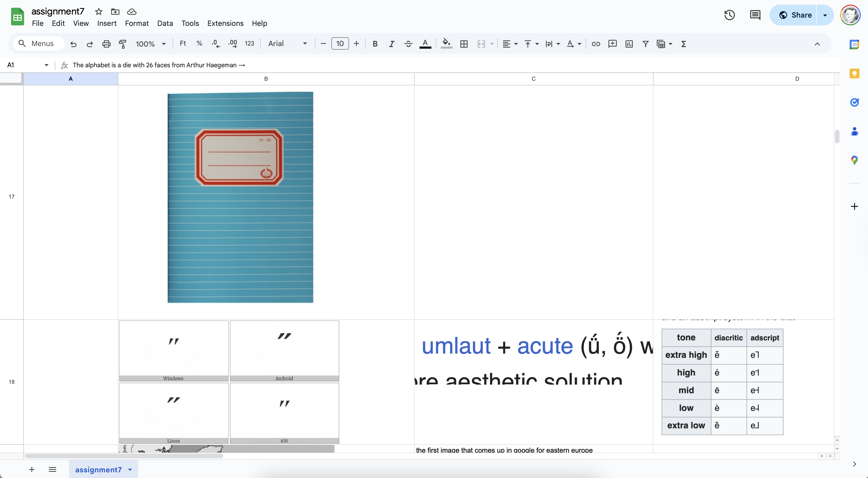Open the Format menu
Screen dimensions: 868x478
(x=136, y=23)
